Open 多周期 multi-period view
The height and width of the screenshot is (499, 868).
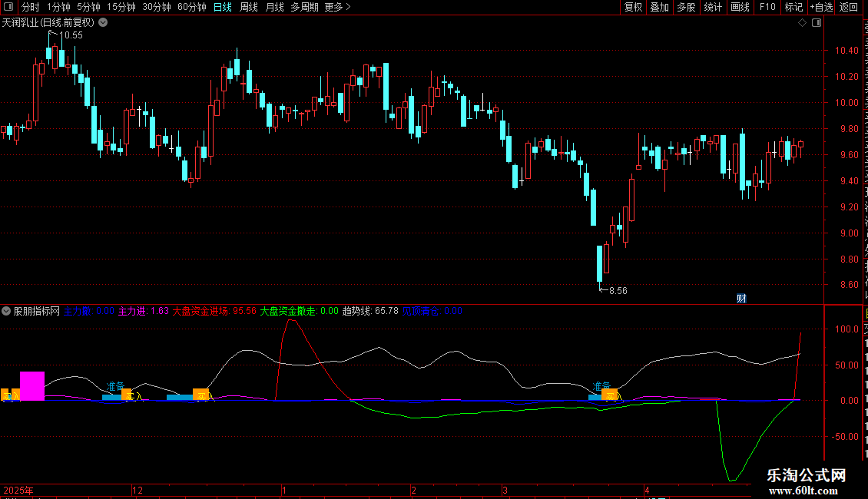(x=304, y=7)
